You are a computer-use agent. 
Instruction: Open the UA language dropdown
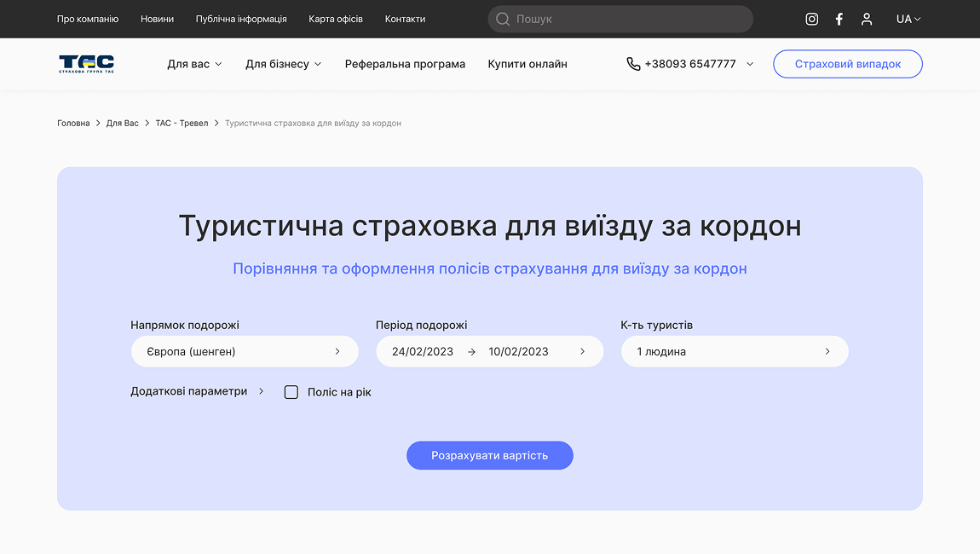pos(908,18)
